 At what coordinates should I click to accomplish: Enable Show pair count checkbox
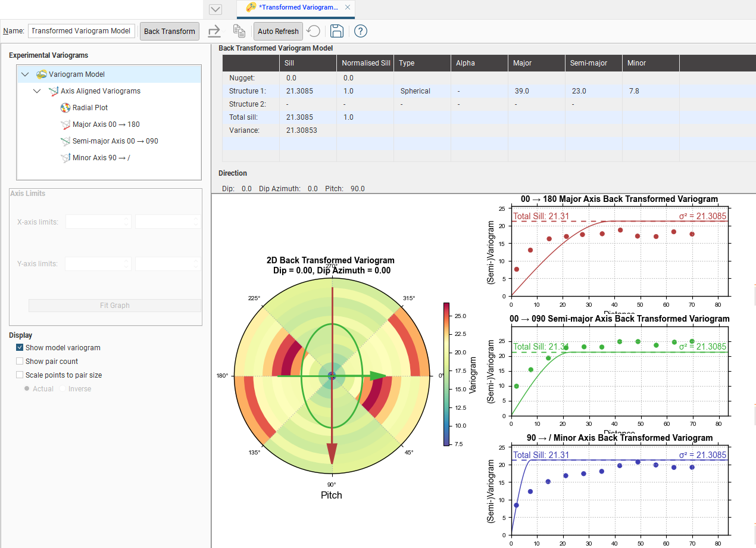[x=20, y=362]
